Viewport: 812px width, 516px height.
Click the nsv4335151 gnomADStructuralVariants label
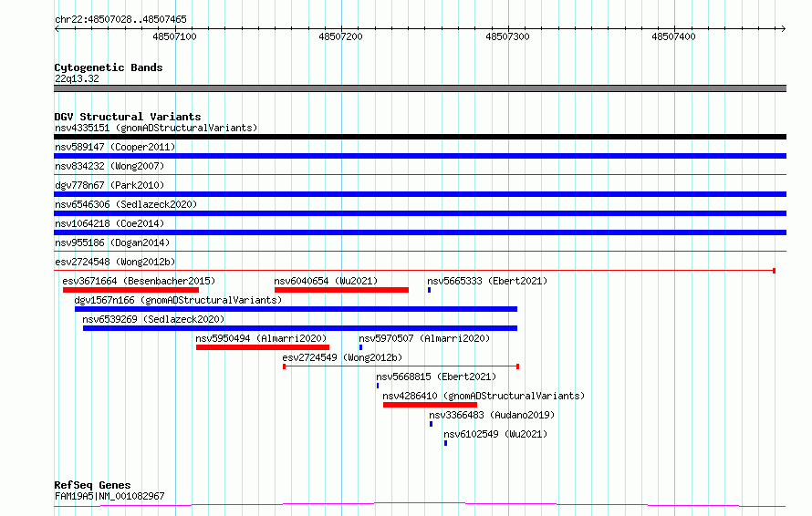pyautogui.click(x=156, y=128)
